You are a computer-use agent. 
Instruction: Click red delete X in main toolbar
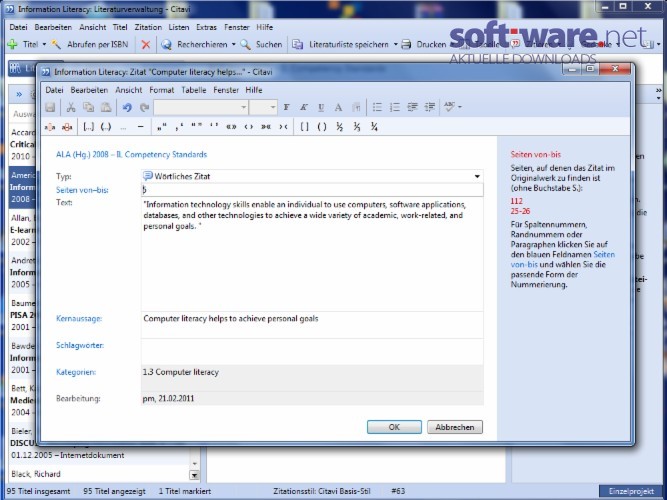(146, 44)
